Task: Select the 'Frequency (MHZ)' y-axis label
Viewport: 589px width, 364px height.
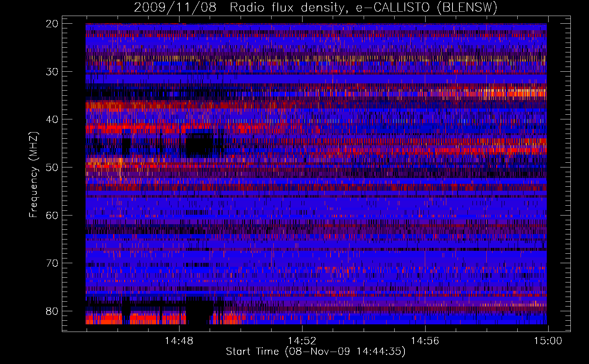Action: point(33,174)
